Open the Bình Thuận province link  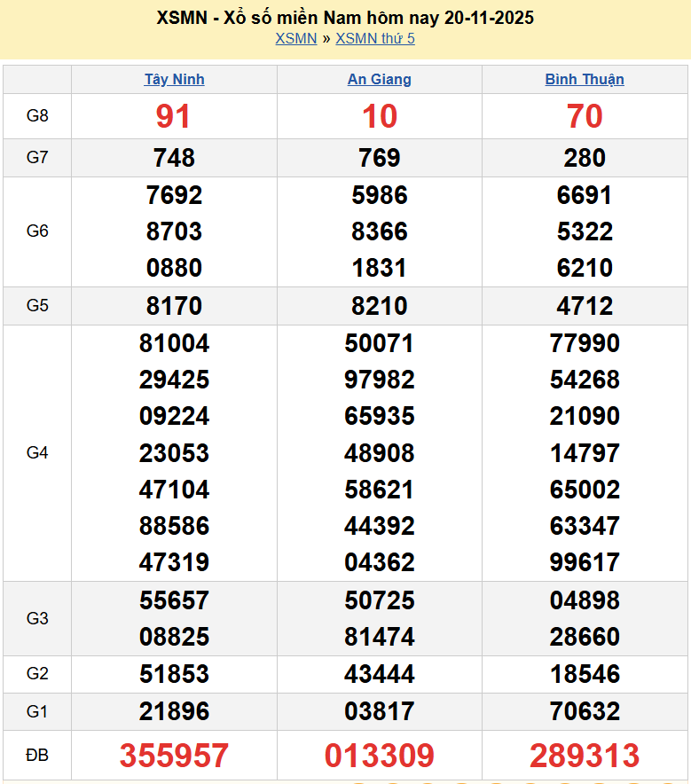pos(585,79)
